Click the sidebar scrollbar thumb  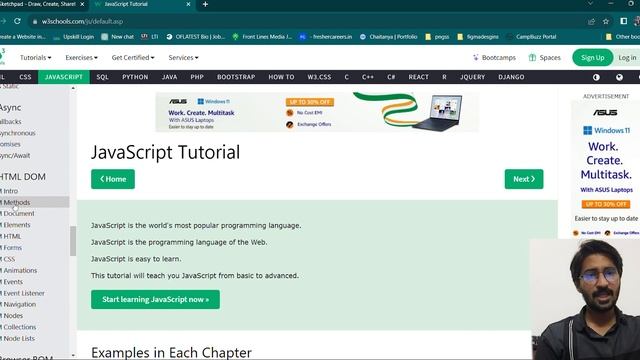73,241
